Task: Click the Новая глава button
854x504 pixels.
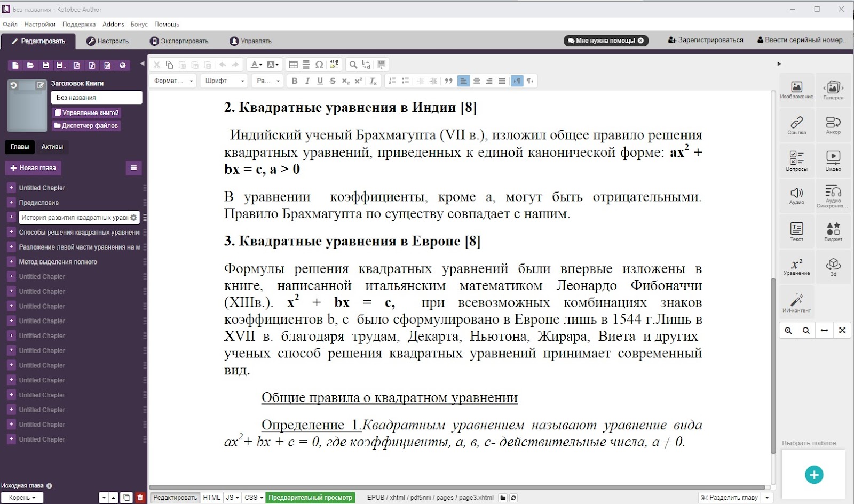Action: [33, 168]
